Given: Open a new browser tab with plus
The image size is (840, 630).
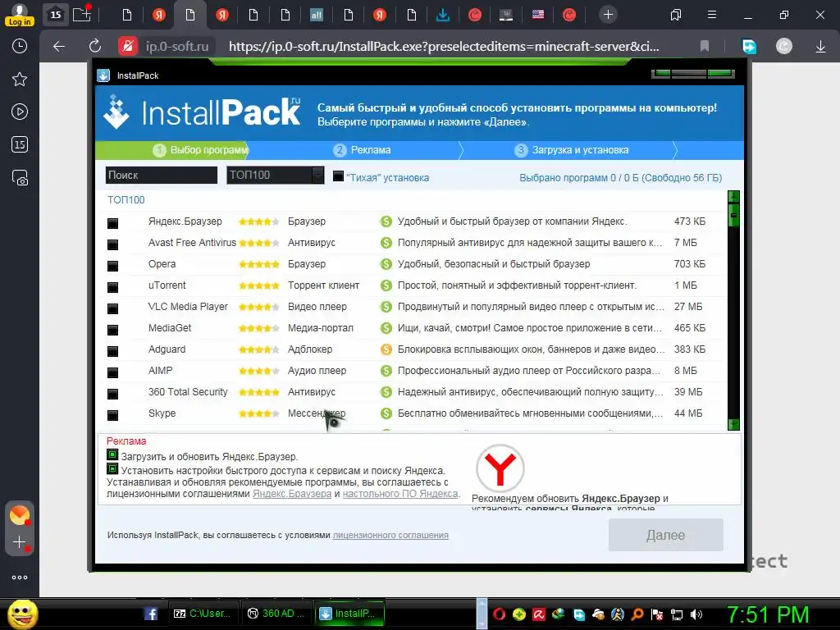Looking at the screenshot, I should pyautogui.click(x=608, y=15).
